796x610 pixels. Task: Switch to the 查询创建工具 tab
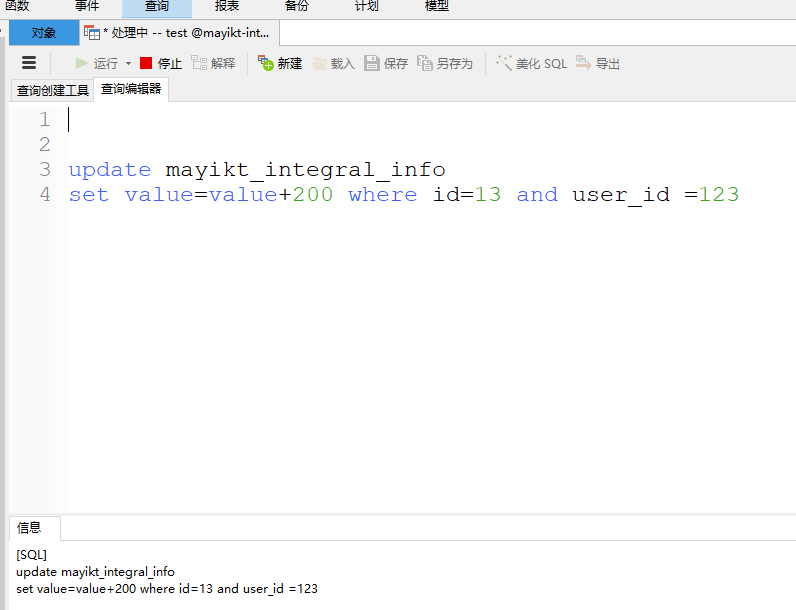[52, 90]
